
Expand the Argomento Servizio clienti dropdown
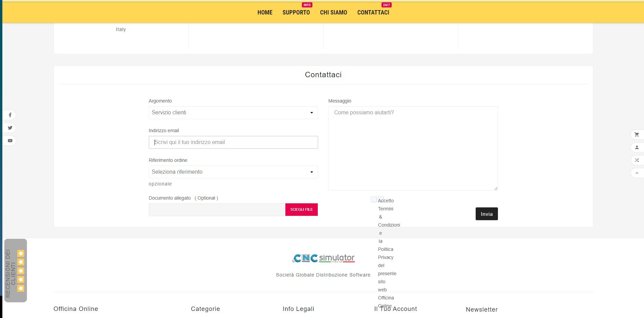[x=233, y=113]
